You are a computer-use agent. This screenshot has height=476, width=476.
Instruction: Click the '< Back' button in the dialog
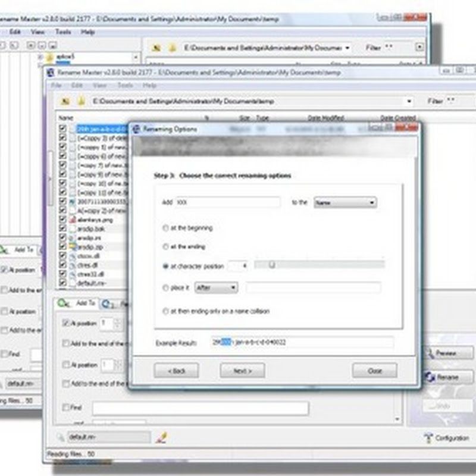point(176,371)
